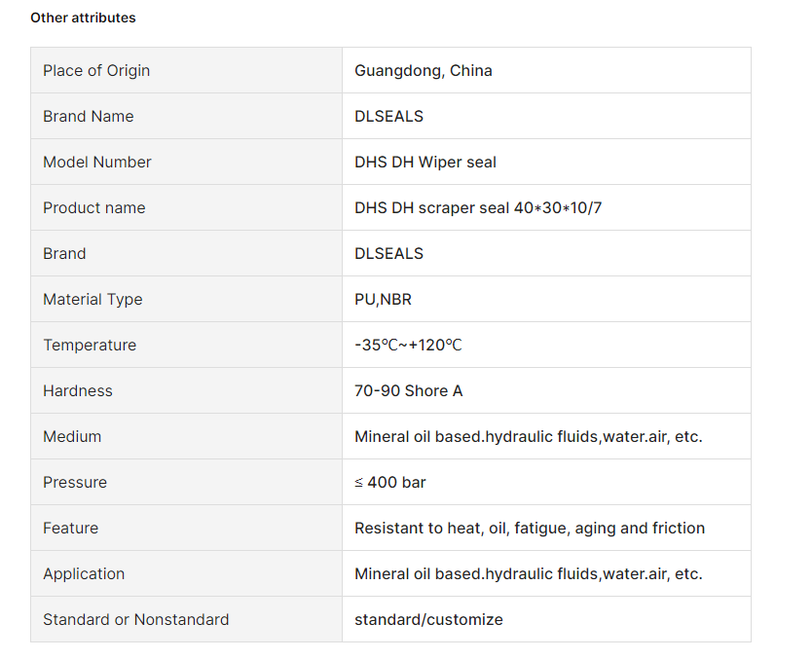Click the 70-90 Shore A value
This screenshot has width=812, height=659.
408,390
